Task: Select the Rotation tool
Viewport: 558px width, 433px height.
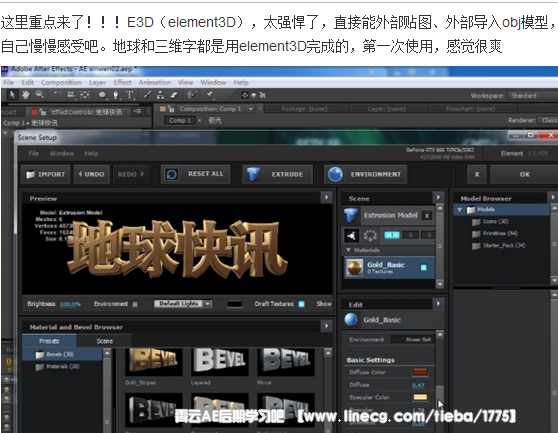Action: 58,95
